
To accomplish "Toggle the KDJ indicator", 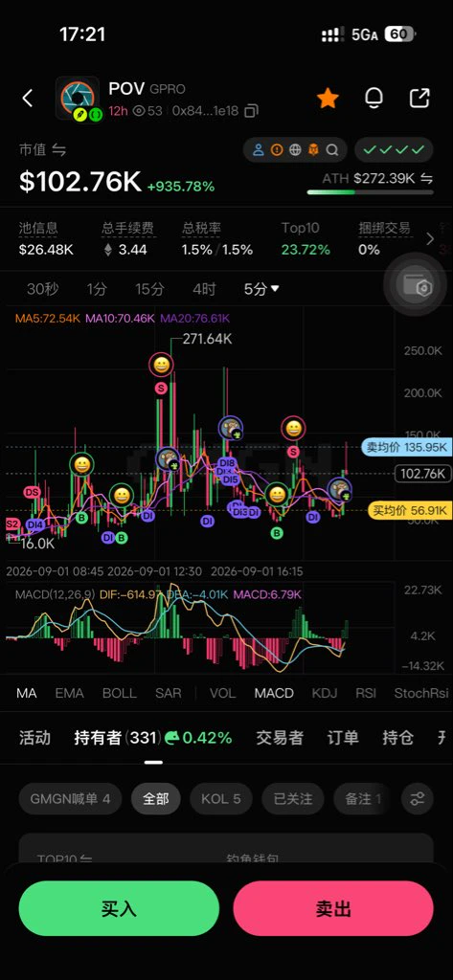I will (324, 693).
